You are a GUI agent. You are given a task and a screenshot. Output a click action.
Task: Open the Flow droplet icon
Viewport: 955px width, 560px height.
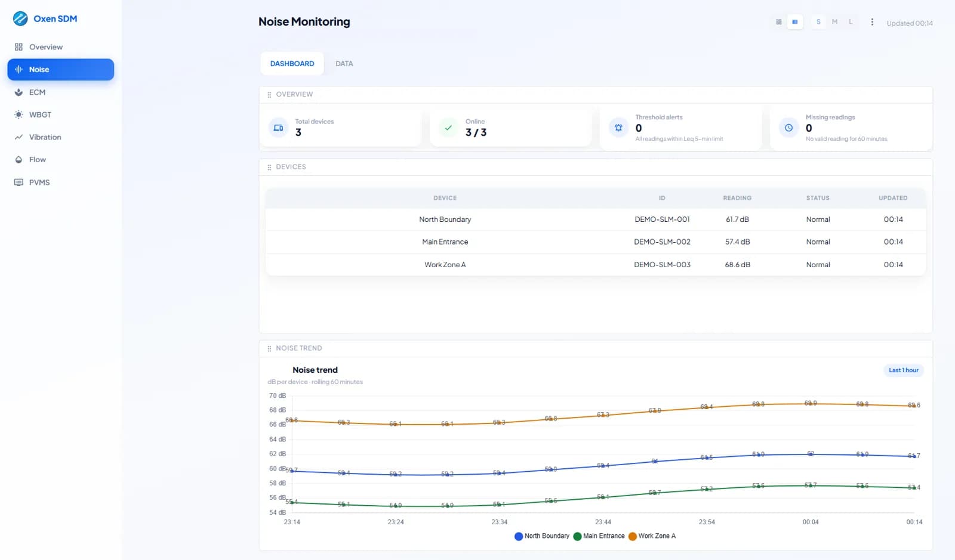click(19, 160)
